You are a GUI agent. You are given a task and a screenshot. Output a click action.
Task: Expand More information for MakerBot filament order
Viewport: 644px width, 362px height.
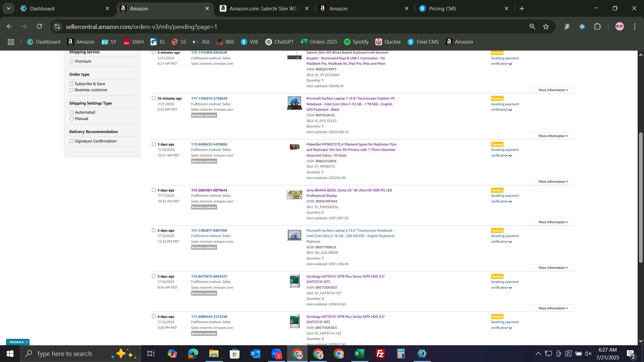(552, 181)
